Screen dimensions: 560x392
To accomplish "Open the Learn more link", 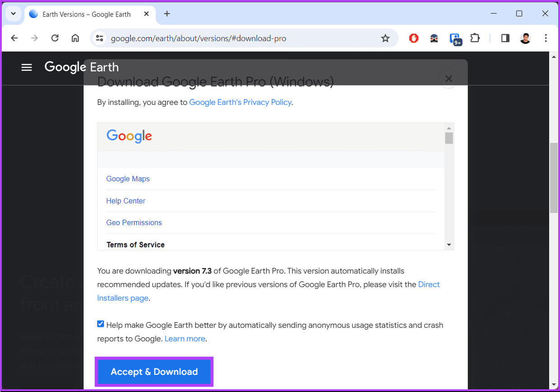I will [x=185, y=339].
